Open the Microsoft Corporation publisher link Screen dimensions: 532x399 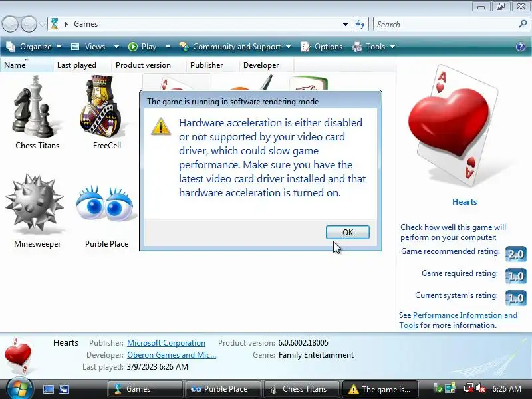click(x=166, y=343)
